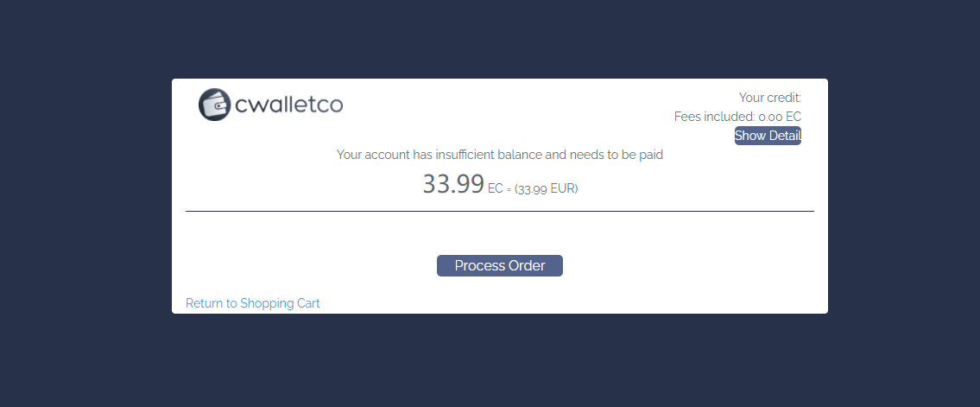Screen dimensions: 980x407
Task: Click the cwalletco brand name text
Action: click(289, 105)
